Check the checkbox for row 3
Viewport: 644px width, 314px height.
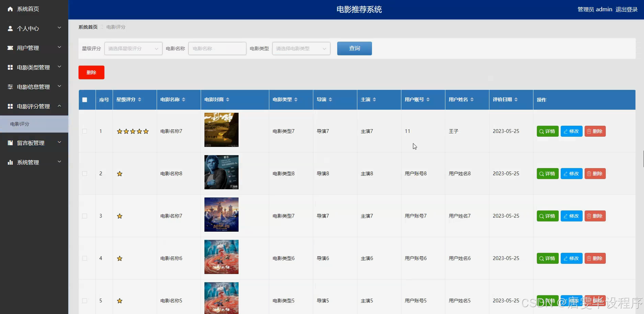85,216
